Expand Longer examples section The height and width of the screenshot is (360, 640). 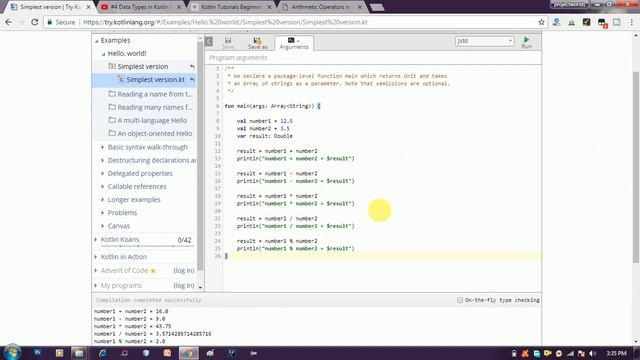[102, 200]
